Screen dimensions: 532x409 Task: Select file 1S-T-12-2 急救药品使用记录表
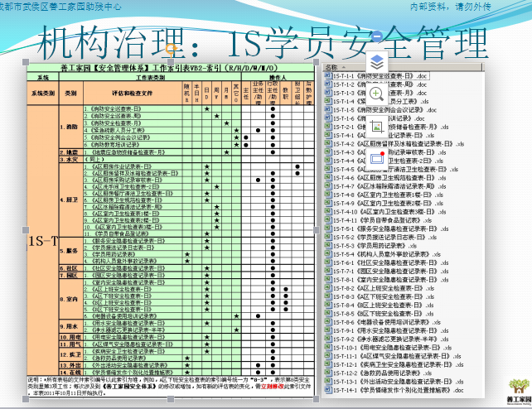click(382, 373)
